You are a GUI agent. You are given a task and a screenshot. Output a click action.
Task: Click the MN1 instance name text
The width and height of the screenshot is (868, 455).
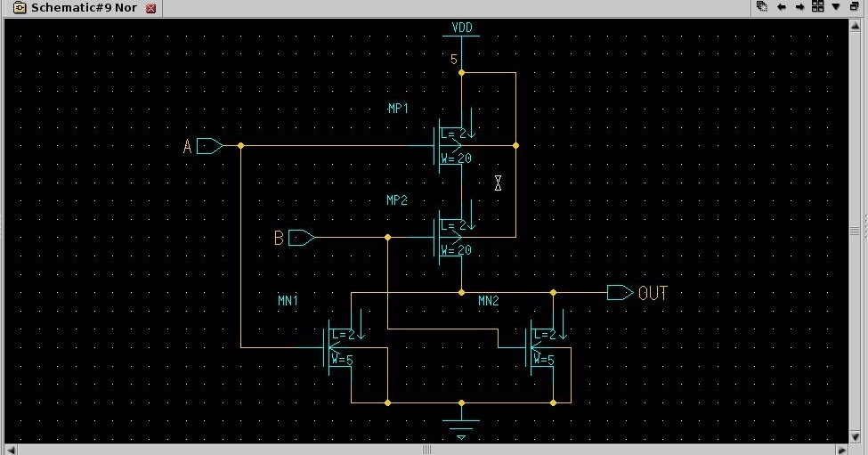pos(288,301)
